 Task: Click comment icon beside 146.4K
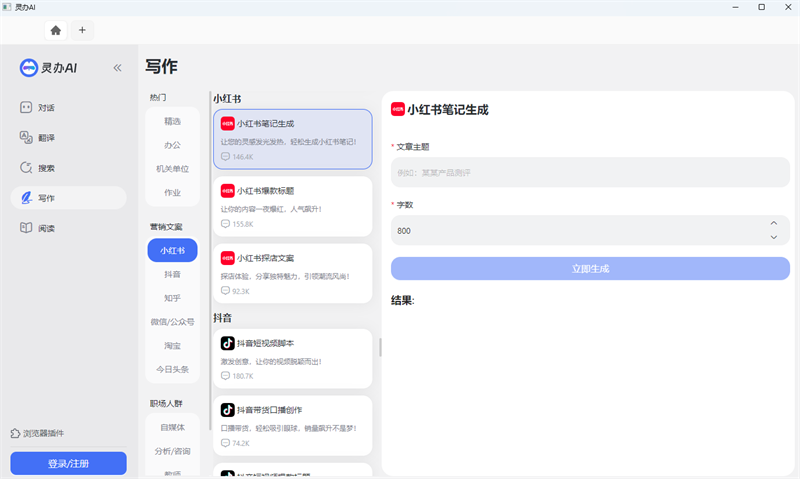pyautogui.click(x=226, y=157)
